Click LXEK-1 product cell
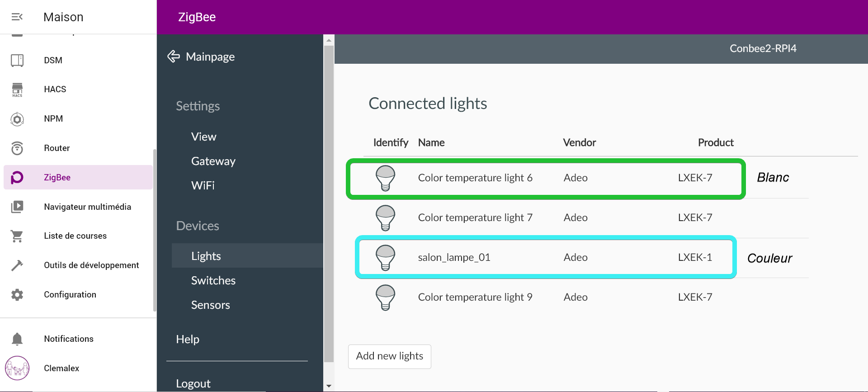The image size is (868, 392). tap(695, 257)
